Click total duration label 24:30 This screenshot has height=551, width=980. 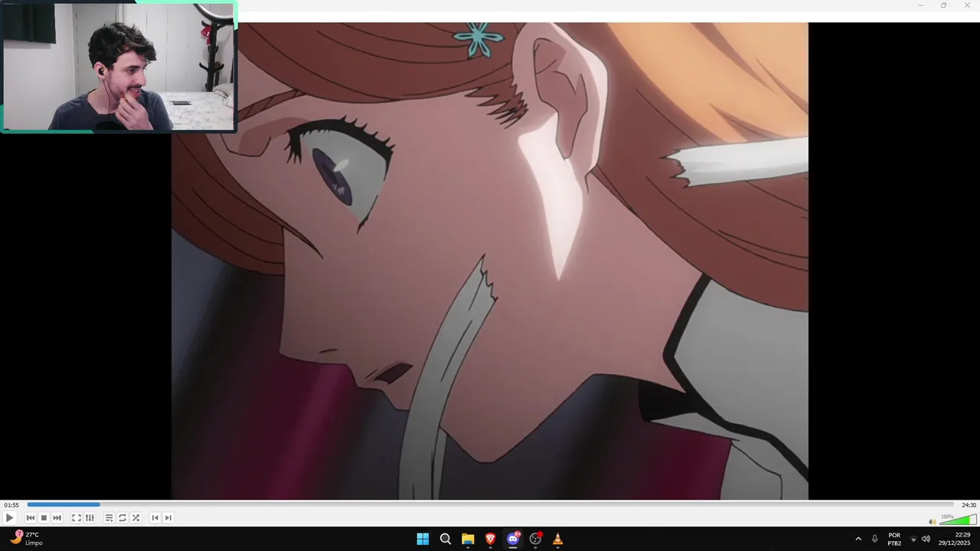tap(969, 505)
